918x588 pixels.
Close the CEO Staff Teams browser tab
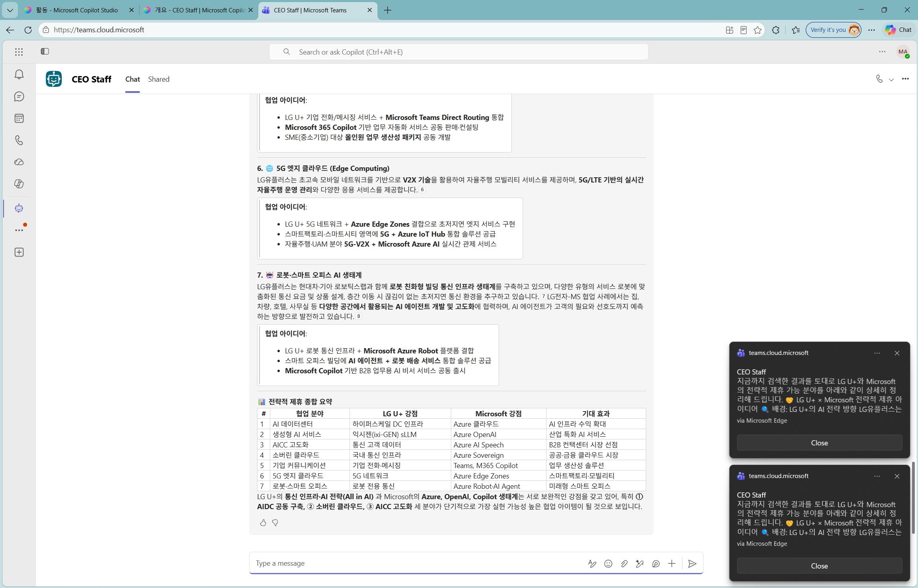pyautogui.click(x=370, y=10)
